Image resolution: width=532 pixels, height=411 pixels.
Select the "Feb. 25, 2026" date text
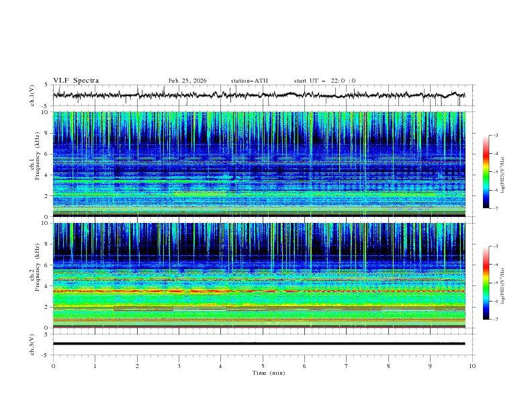pos(187,81)
